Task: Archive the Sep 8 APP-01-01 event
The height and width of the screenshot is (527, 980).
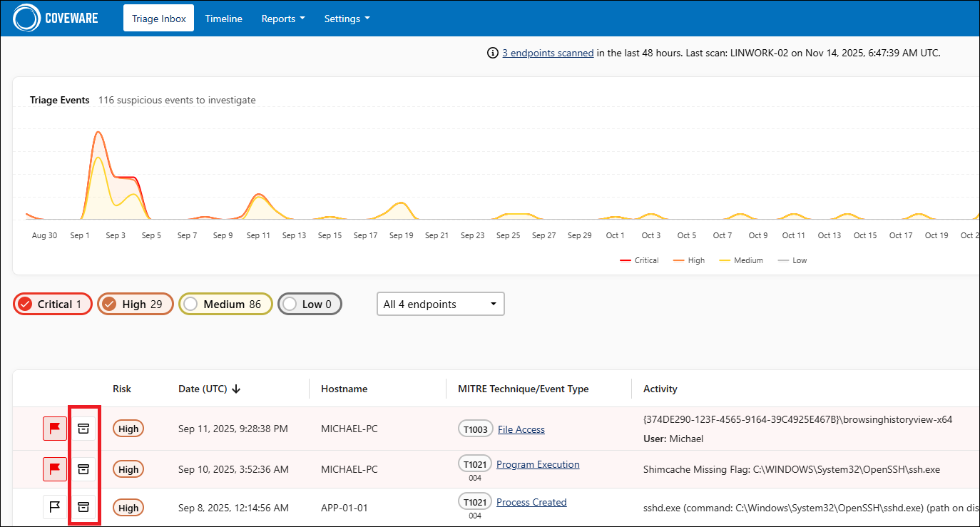Action: [x=83, y=507]
